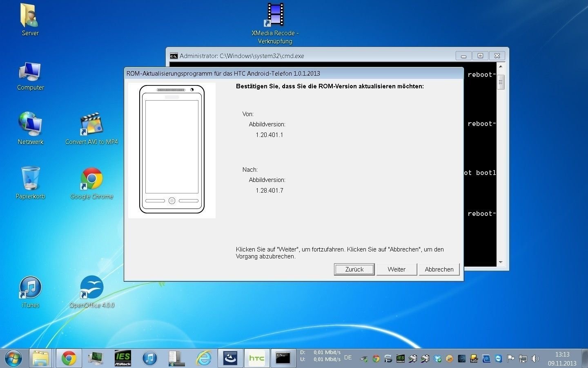Select the OpenOffice 4.0.0 desktop shortcut

(x=91, y=292)
